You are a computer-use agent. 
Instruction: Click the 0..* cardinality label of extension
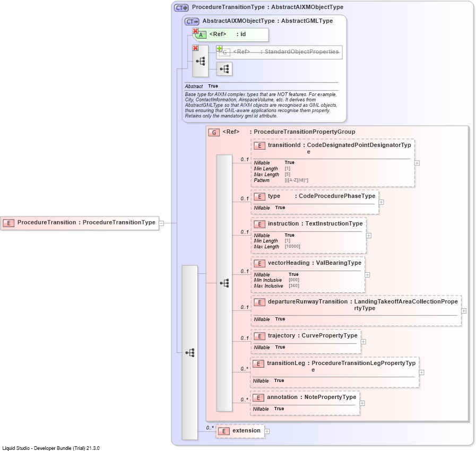(210, 428)
